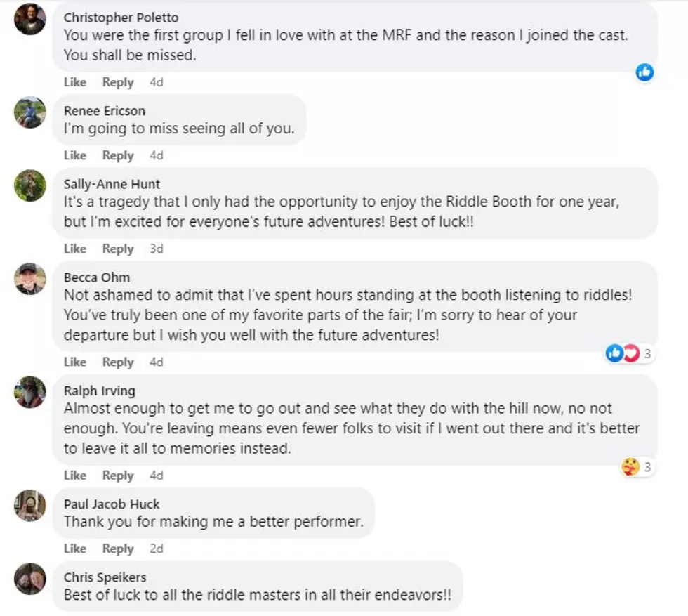Viewport: 688px width, 616px height.
Task: Open Becca Ohm's profile avatar
Action: coord(29,279)
